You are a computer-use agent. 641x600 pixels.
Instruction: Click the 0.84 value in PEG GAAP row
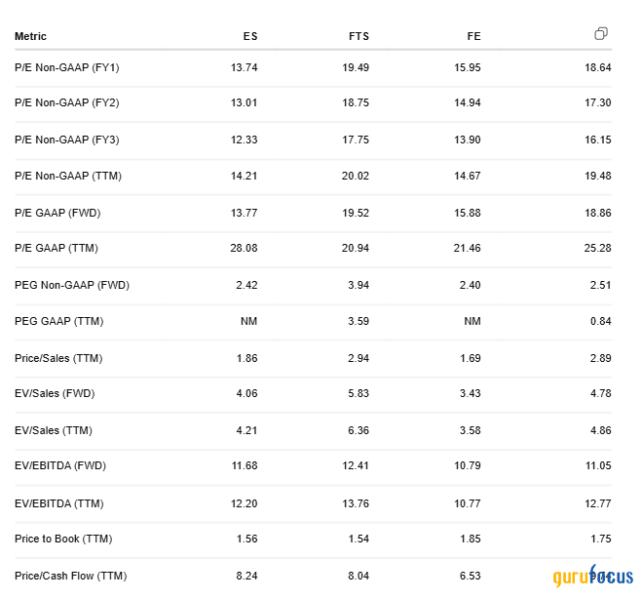coord(601,321)
